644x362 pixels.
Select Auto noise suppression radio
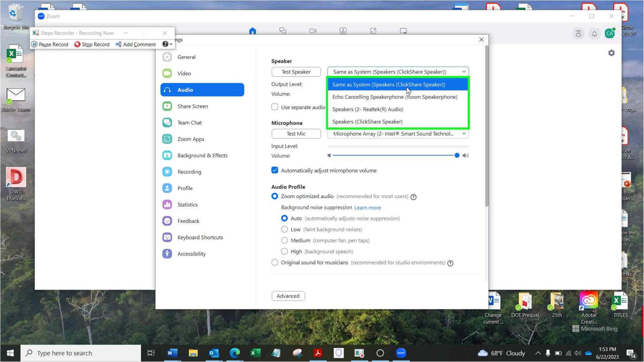point(284,218)
